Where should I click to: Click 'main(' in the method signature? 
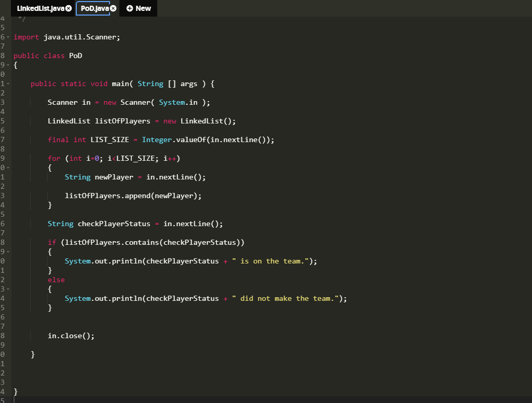click(122, 84)
